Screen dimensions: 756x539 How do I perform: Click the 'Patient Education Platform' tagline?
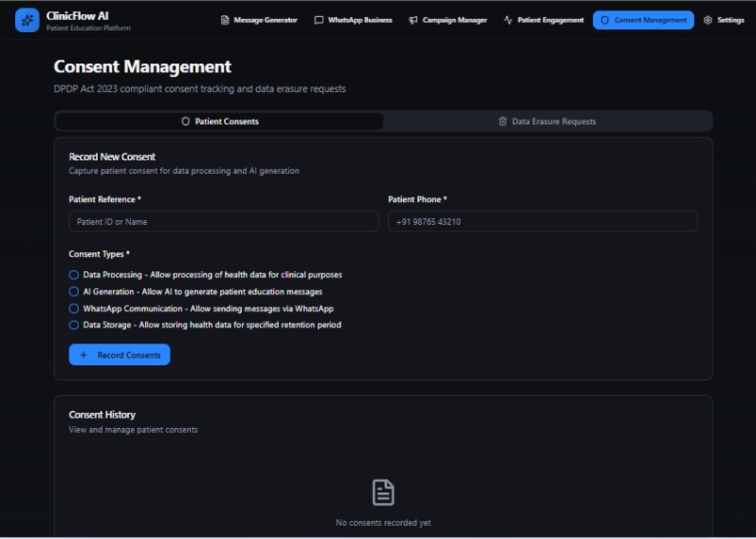click(x=88, y=28)
